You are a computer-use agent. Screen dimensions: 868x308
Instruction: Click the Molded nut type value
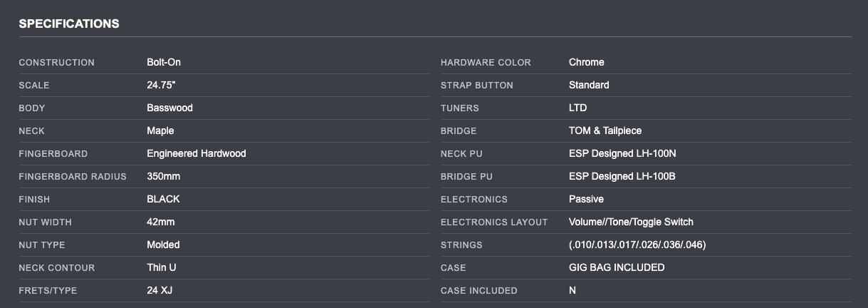[x=163, y=245]
